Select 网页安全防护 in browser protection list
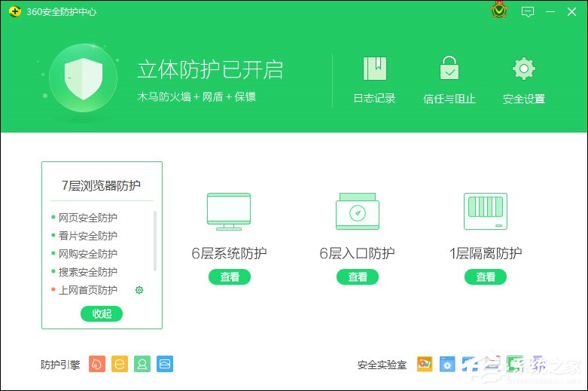Screen dimensions: 588x391 point(88,218)
